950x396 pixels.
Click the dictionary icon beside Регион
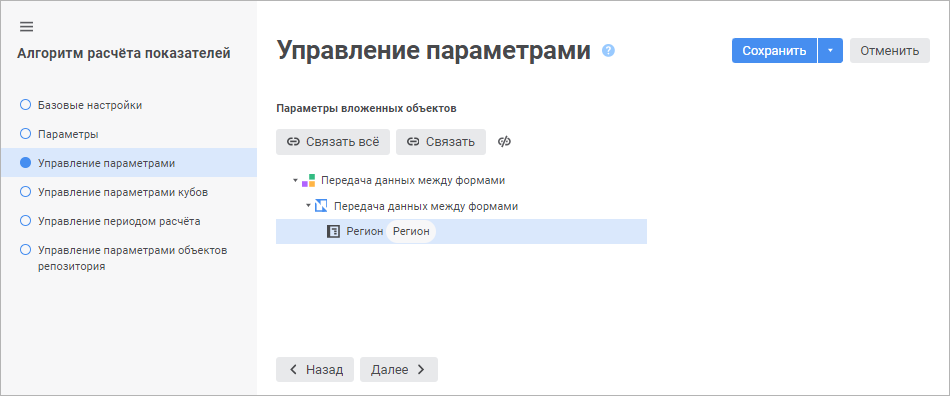pyautogui.click(x=333, y=231)
